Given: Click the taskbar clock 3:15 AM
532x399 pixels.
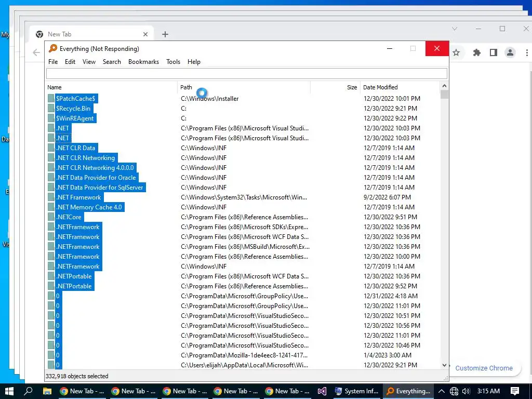Looking at the screenshot, I should click(488, 391).
